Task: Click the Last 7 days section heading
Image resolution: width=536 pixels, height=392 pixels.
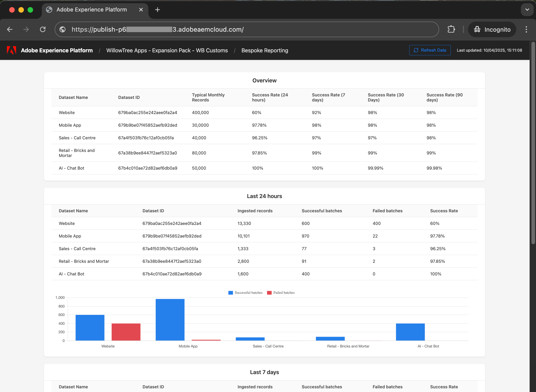Action: point(264,372)
